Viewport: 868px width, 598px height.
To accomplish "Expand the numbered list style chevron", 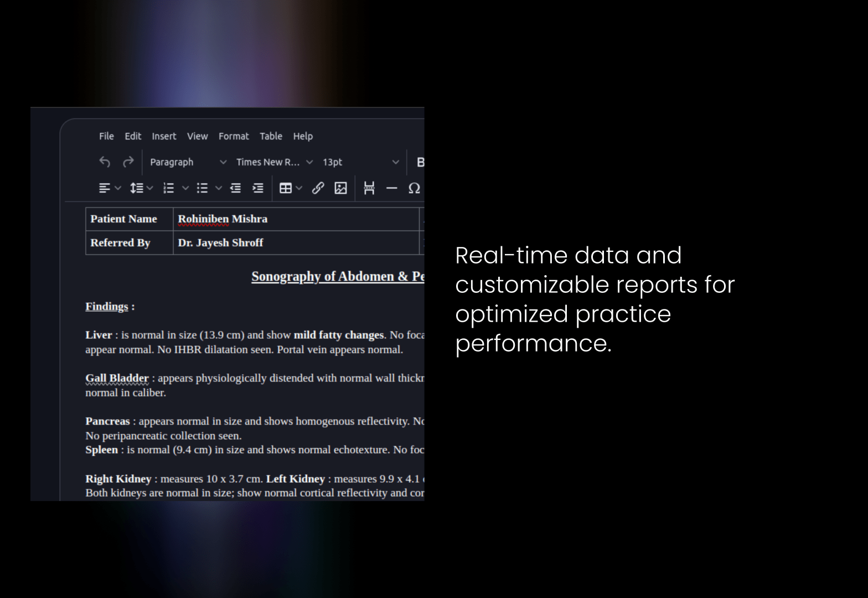I will pyautogui.click(x=185, y=188).
